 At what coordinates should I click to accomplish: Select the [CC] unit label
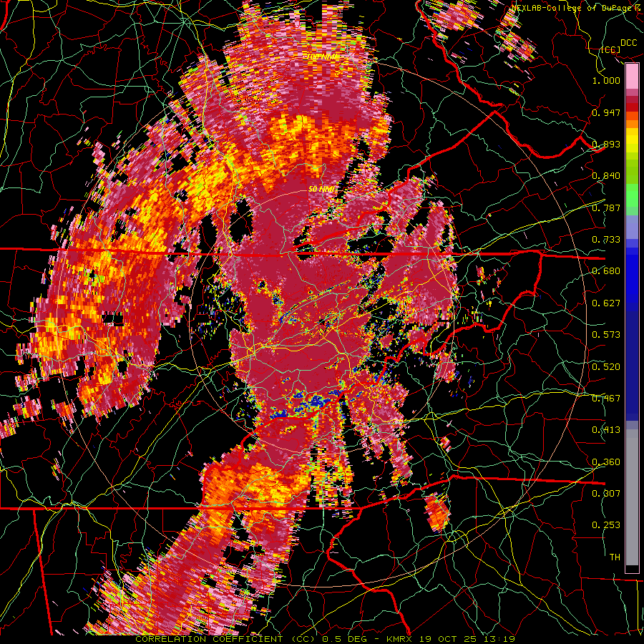pos(610,49)
